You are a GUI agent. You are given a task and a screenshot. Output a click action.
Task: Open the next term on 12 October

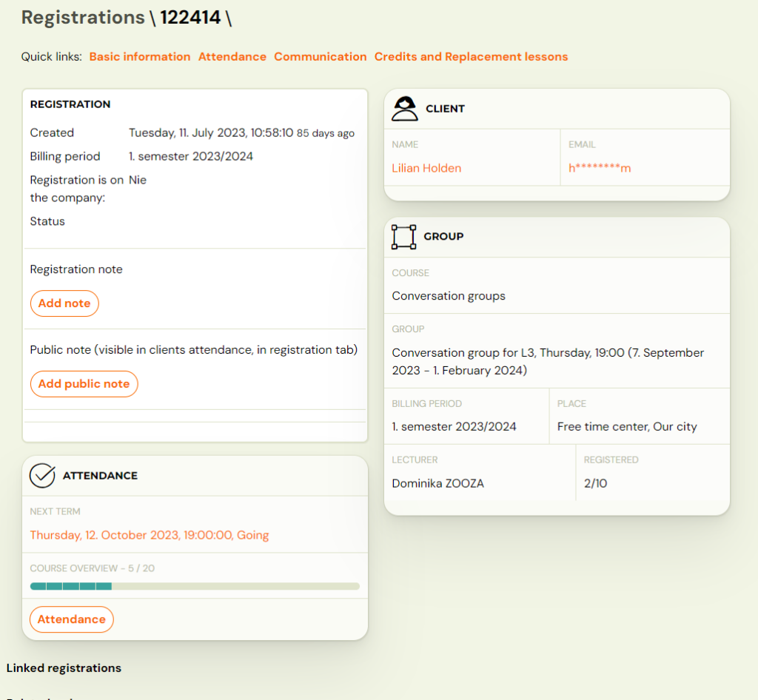click(148, 534)
